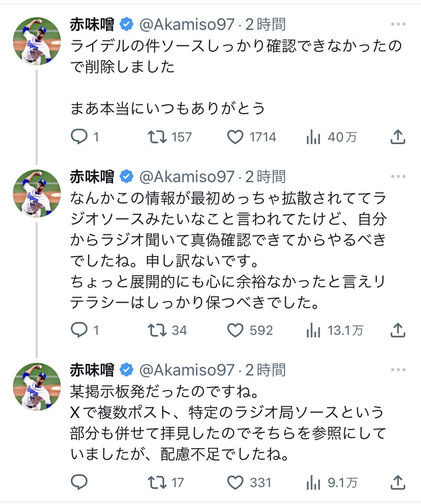This screenshot has height=504, width=421.
Task: Reply to the tweet with 34 reposts
Action: (x=79, y=330)
